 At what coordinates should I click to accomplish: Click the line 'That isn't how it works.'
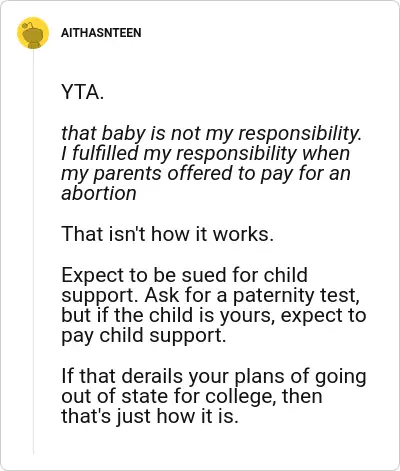tap(167, 234)
